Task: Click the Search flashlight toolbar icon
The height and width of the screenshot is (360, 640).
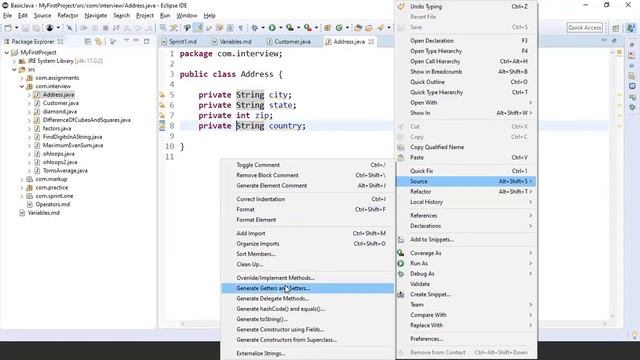Action: point(380,28)
